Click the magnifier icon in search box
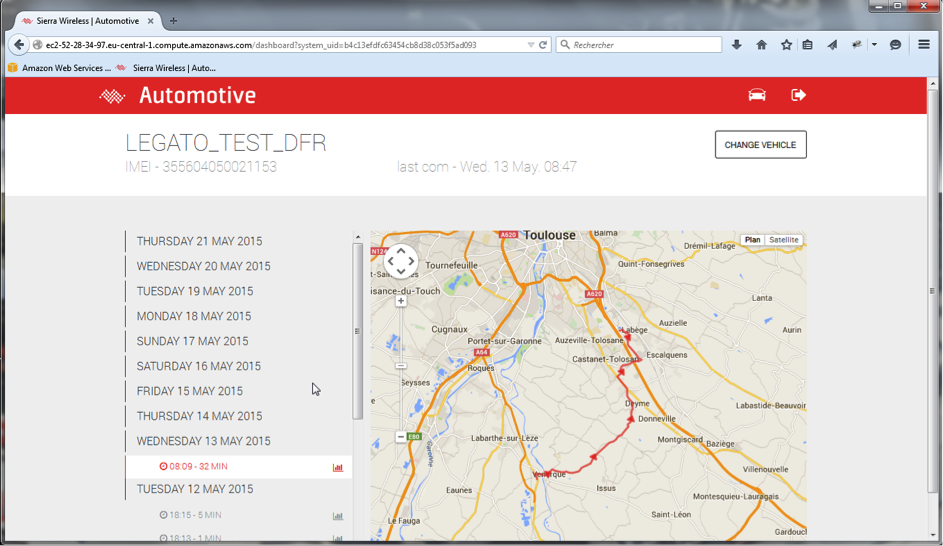943x546 pixels. pyautogui.click(x=565, y=44)
